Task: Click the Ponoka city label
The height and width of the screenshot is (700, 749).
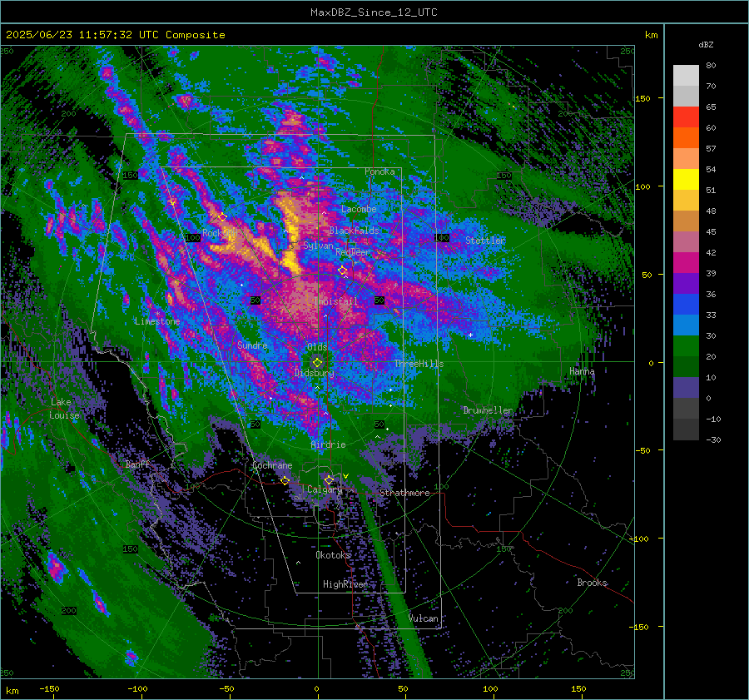Action: pos(379,171)
